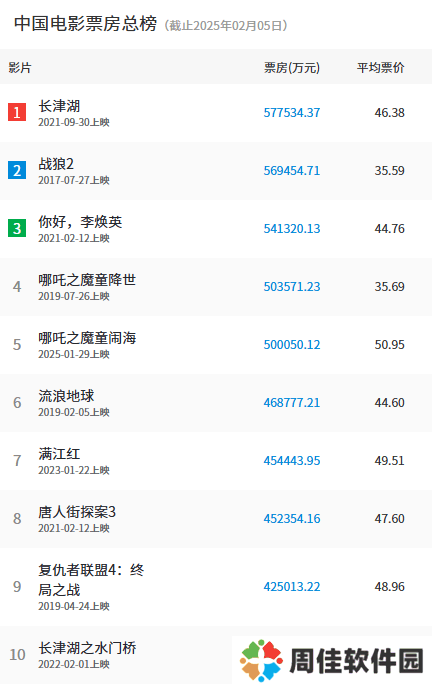Open 哪吒之魔童降世 movie entry
Screen dimensions: 432x686
pyautogui.click(x=87, y=280)
